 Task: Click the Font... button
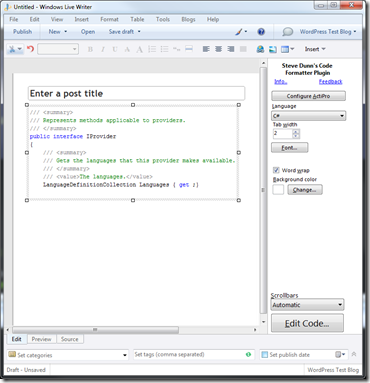[289, 147]
